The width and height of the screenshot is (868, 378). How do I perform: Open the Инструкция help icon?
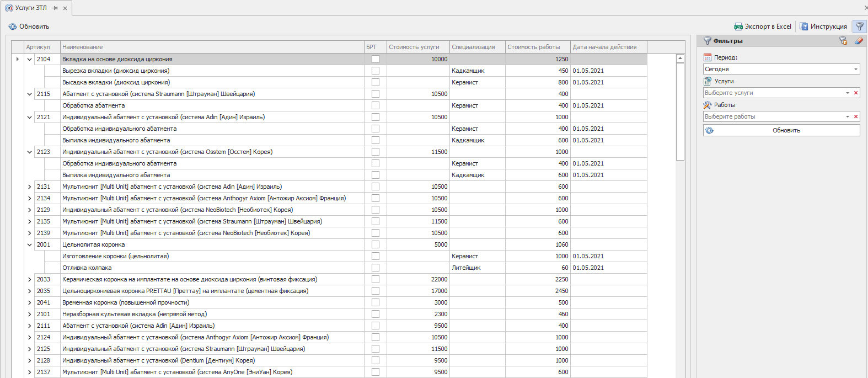(803, 26)
